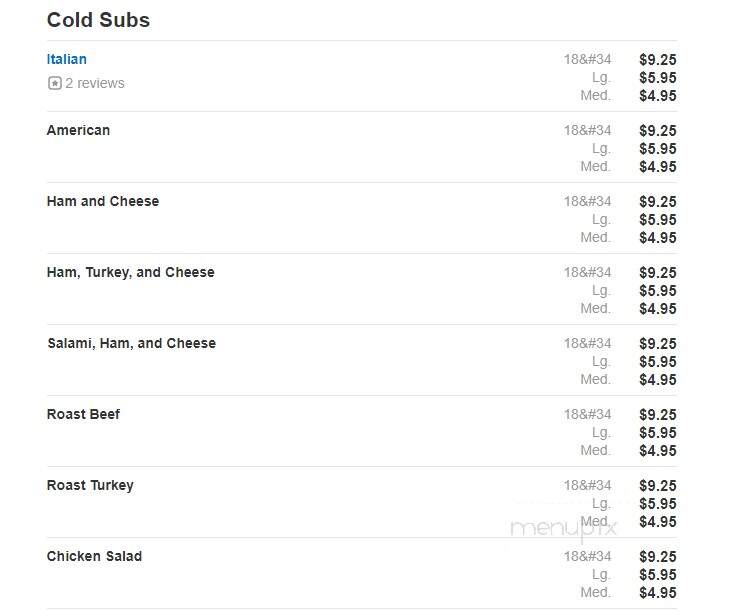This screenshot has height=611, width=743.
Task: Click the Roast Beef menu item
Action: coord(83,414)
